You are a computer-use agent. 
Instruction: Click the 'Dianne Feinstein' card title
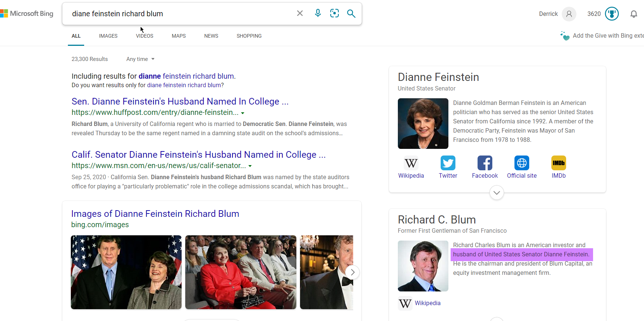(438, 77)
